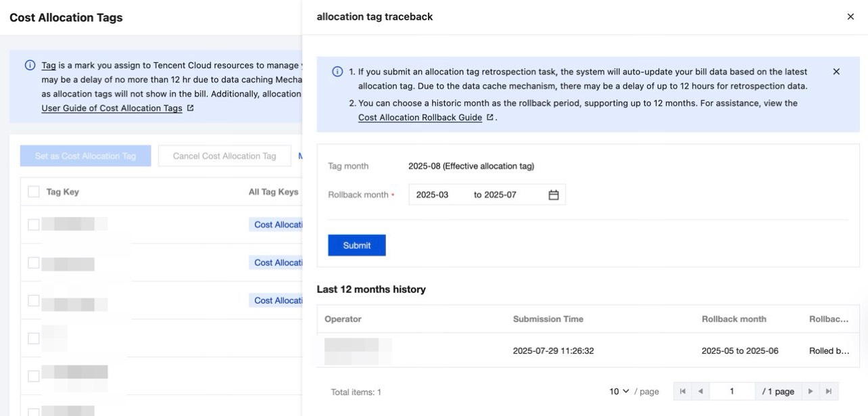Expand the items per page dropdown
Image resolution: width=868 pixels, height=416 pixels.
coord(619,392)
